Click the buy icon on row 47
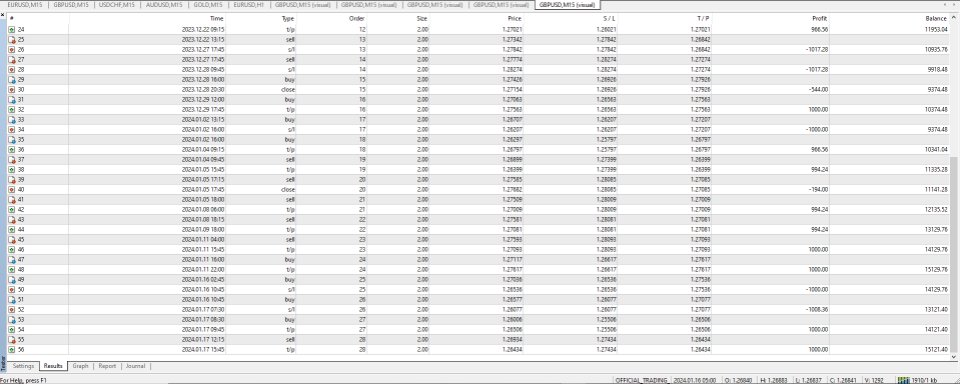This screenshot has height=384, width=960. [12, 260]
